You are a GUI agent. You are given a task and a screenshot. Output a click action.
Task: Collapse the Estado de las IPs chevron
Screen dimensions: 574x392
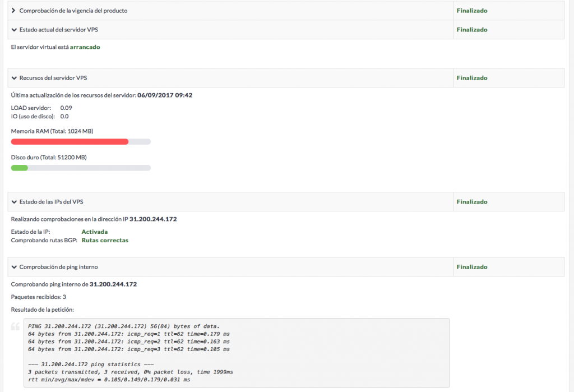pos(13,202)
